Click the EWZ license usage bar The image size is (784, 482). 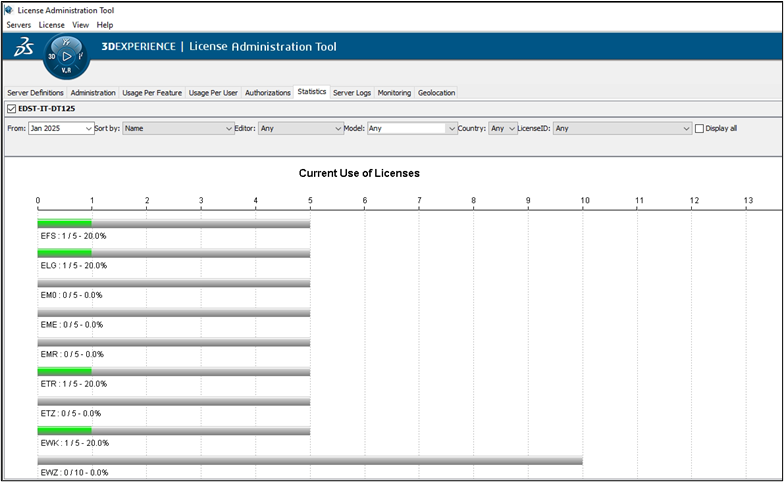310,461
